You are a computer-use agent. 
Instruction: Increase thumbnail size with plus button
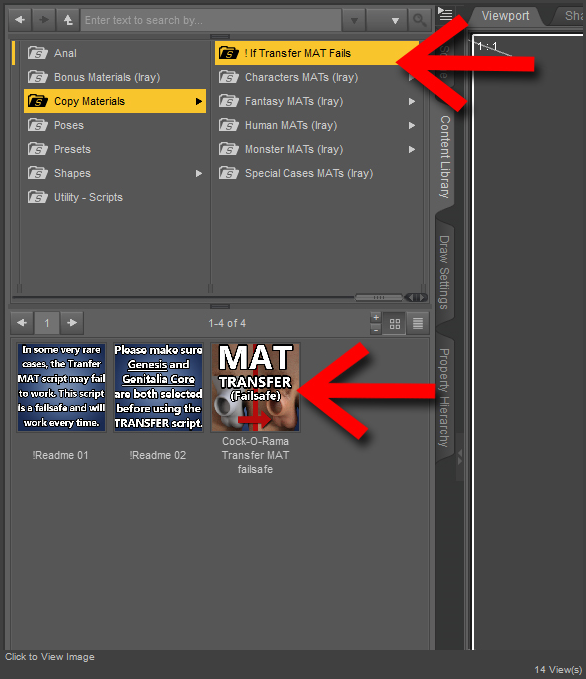376,317
